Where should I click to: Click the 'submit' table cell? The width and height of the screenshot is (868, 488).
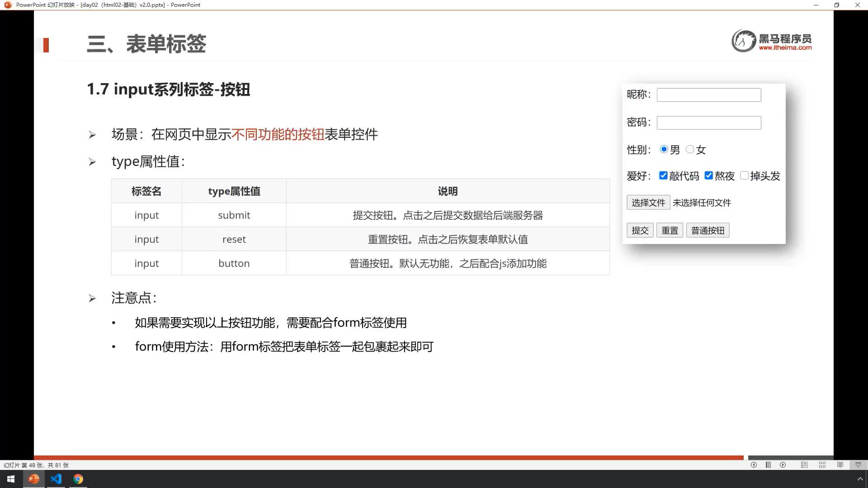[234, 215]
